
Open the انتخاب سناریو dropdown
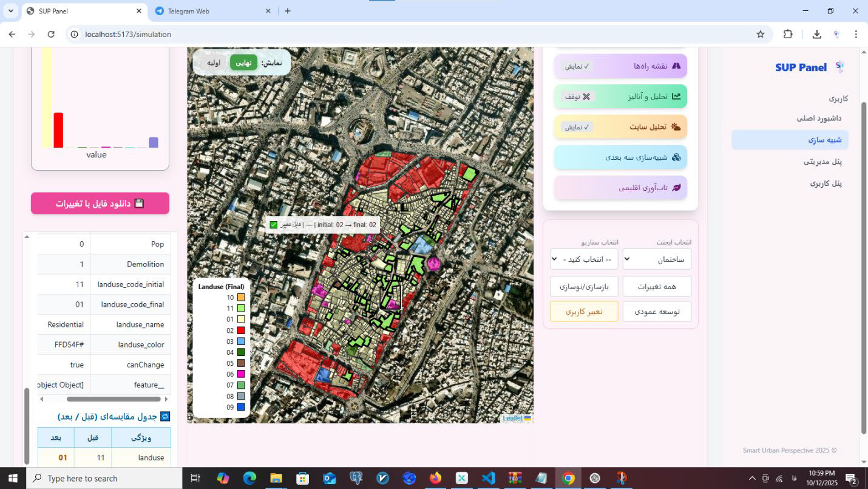584,259
